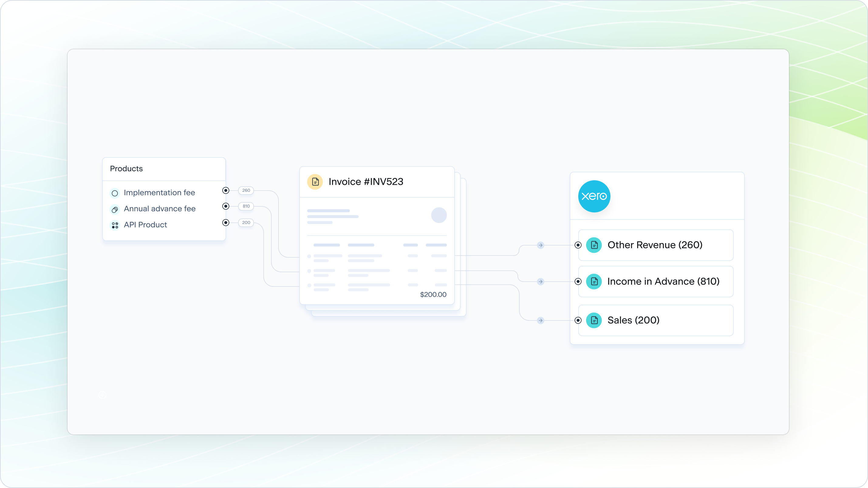Click the connection node labeled 260
Image resolution: width=868 pixels, height=488 pixels.
pos(245,191)
